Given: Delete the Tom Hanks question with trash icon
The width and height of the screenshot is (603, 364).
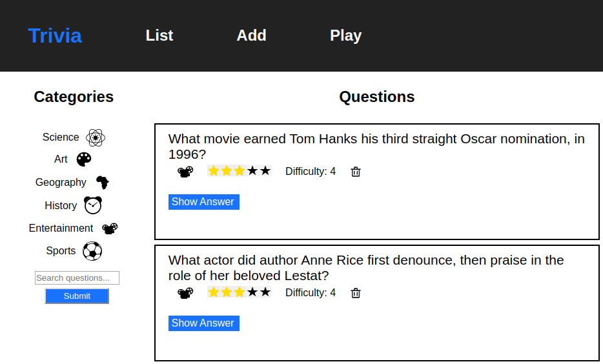Looking at the screenshot, I should tap(356, 172).
